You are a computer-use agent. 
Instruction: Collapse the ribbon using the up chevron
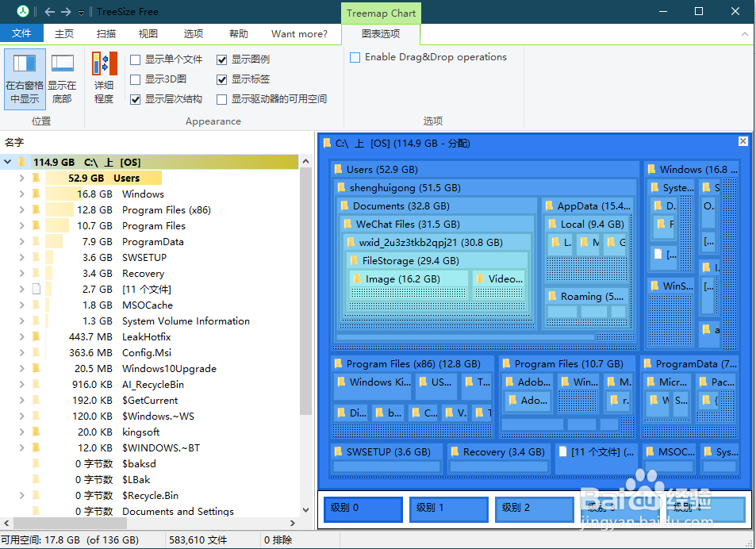(x=744, y=34)
